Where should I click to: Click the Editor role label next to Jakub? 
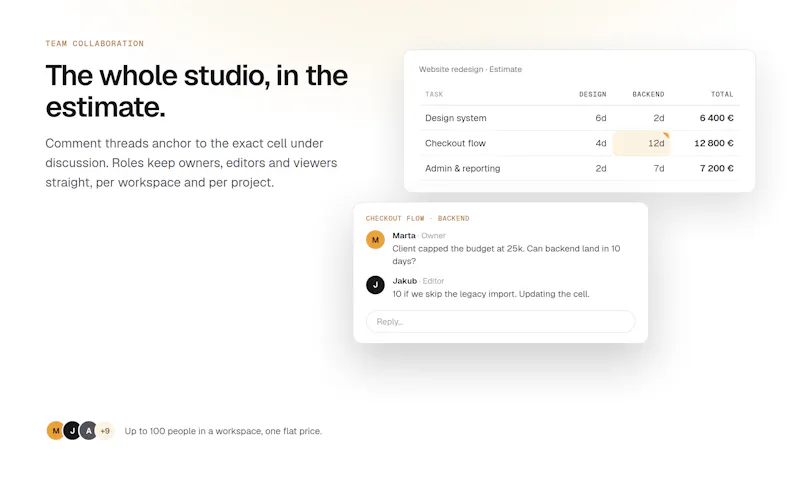(x=433, y=281)
